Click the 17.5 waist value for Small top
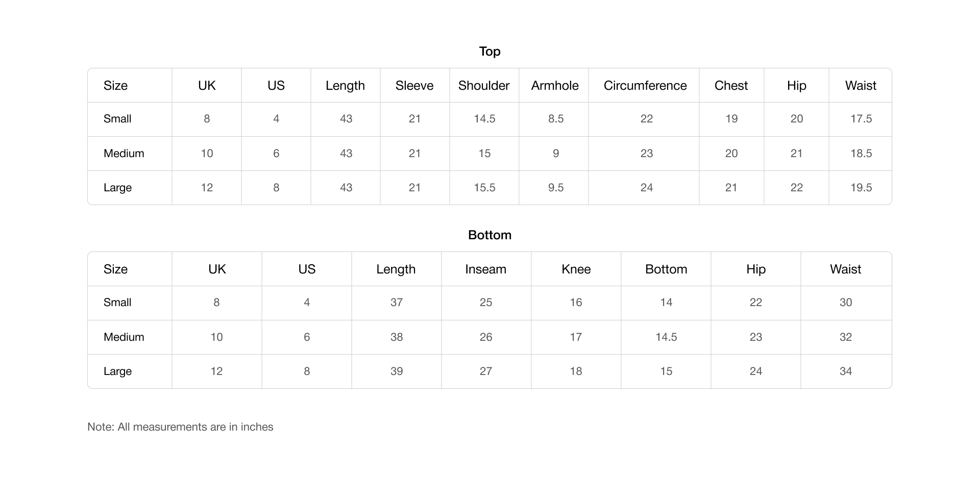The height and width of the screenshot is (477, 980). (x=861, y=119)
